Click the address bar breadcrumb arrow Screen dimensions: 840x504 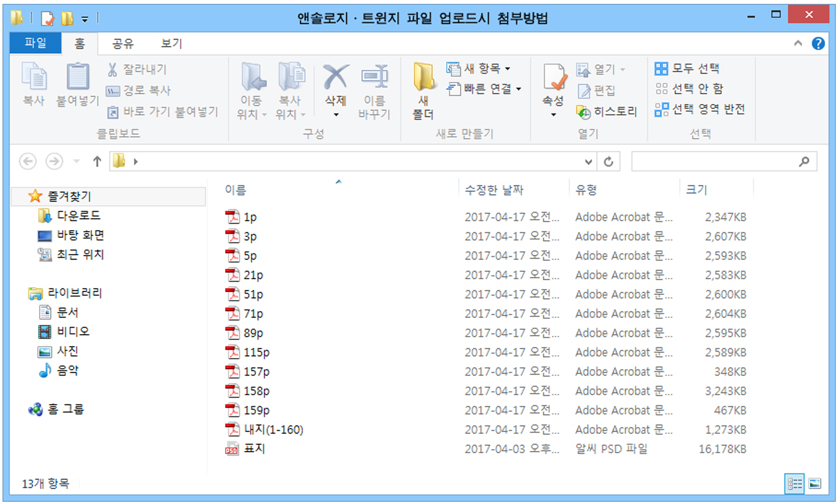pos(136,162)
